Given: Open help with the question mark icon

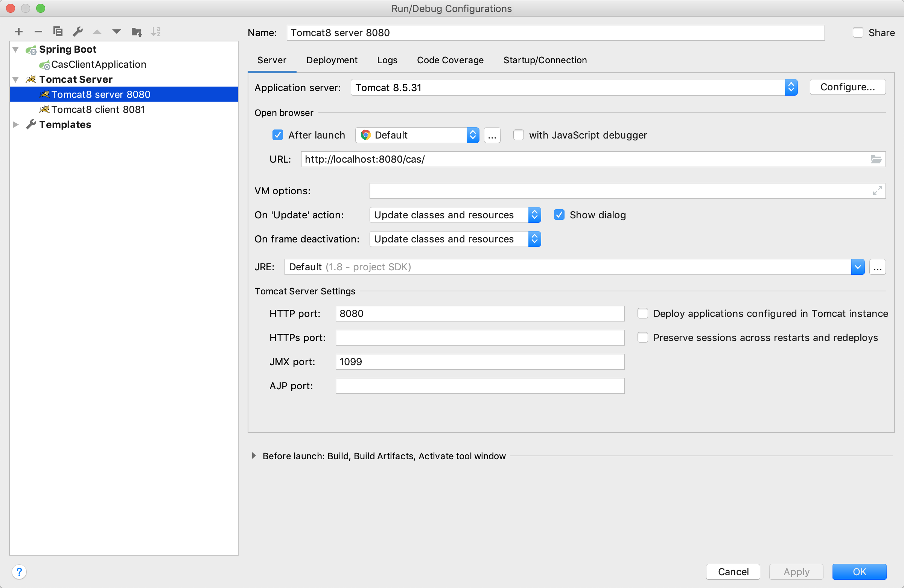Looking at the screenshot, I should (x=19, y=571).
